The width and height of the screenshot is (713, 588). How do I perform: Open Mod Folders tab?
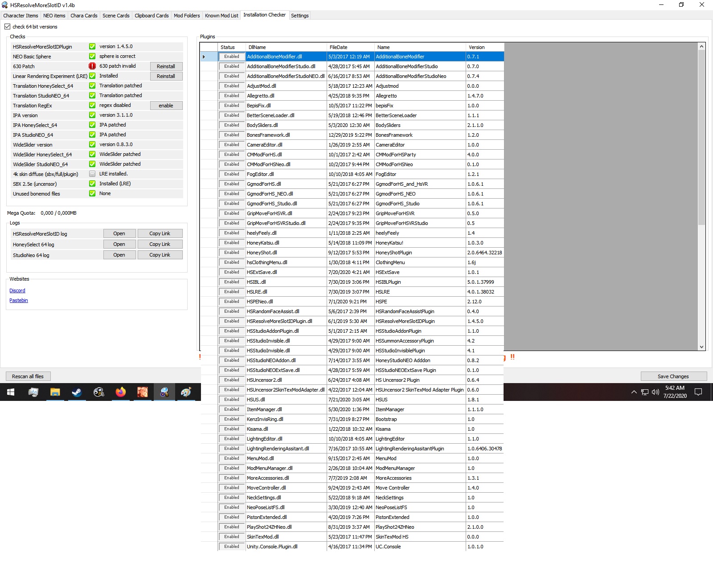coord(187,16)
